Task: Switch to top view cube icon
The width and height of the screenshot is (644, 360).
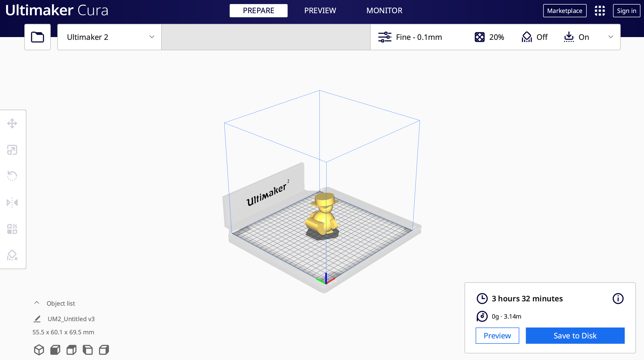Action: pos(71,350)
